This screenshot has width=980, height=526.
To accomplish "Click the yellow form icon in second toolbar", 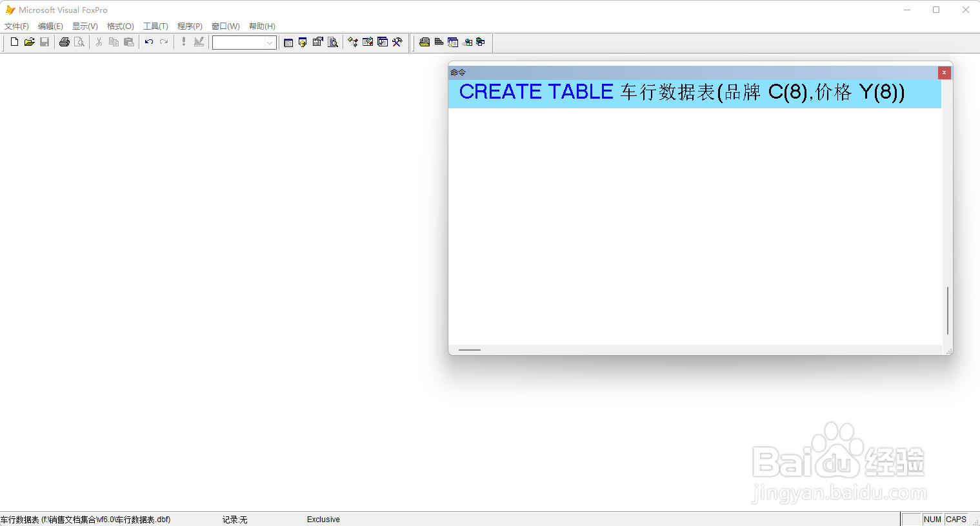I will pyautogui.click(x=425, y=42).
